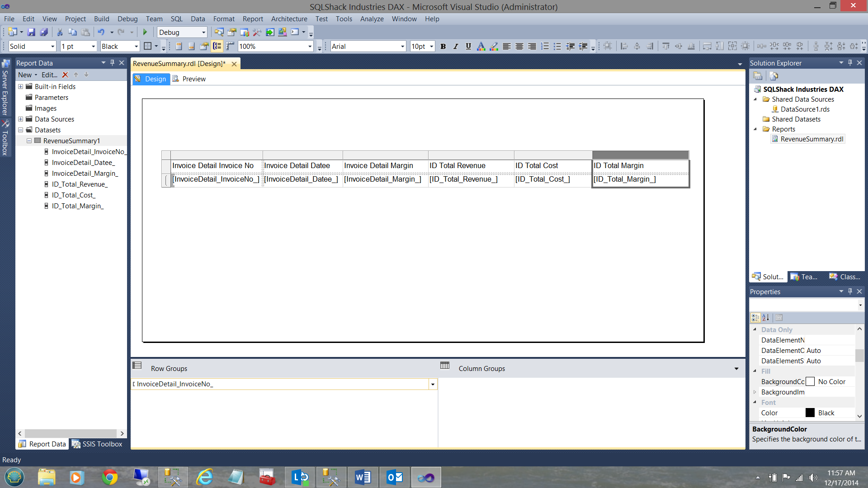This screenshot has width=868, height=488.
Task: Click the green Start Debugging arrow
Action: coord(145,32)
